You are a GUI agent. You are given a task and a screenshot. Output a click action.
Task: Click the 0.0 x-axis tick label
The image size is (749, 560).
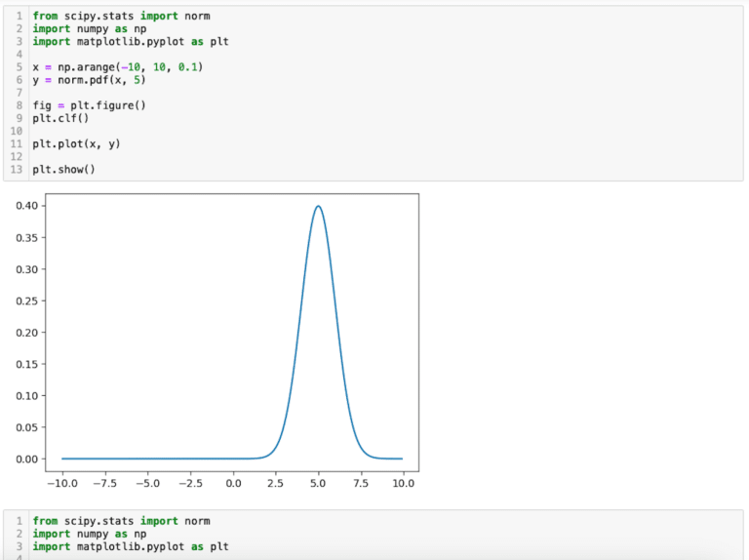click(233, 483)
